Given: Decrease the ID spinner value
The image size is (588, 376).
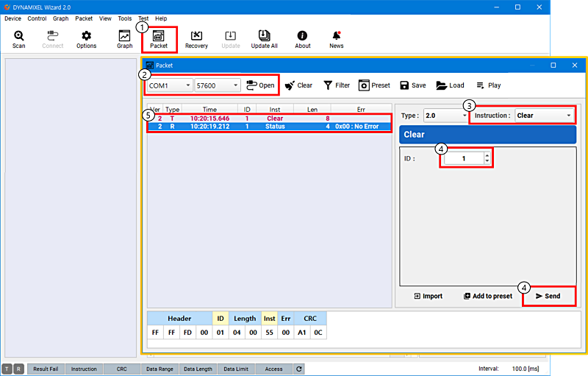Looking at the screenshot, I should click(487, 161).
